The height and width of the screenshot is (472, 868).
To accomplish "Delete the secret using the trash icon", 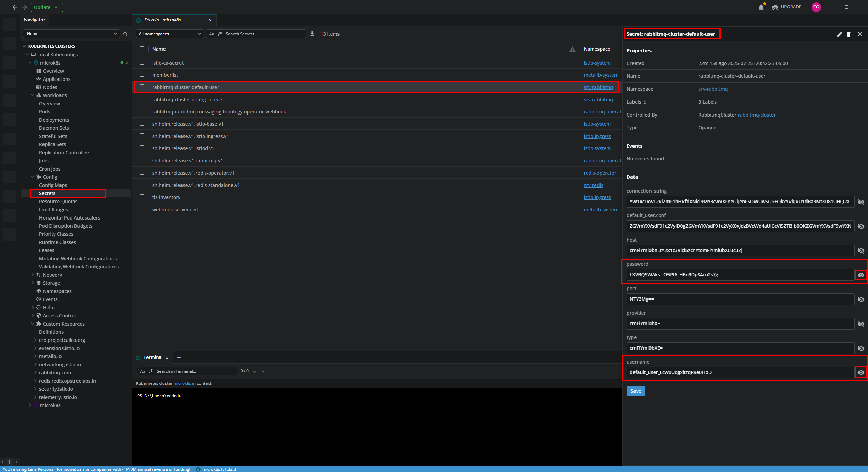I will tap(849, 34).
